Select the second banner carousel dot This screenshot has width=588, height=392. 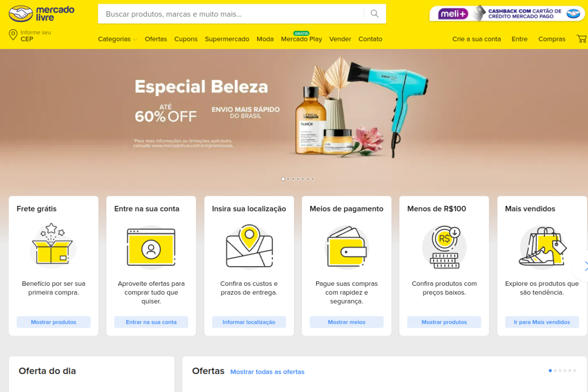pyautogui.click(x=288, y=179)
